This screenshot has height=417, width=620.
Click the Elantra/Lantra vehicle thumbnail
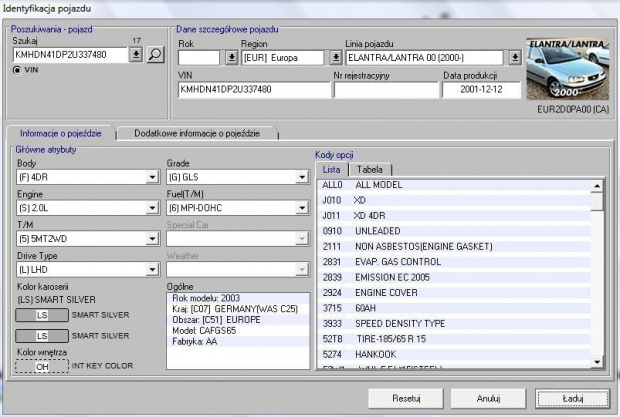567,69
